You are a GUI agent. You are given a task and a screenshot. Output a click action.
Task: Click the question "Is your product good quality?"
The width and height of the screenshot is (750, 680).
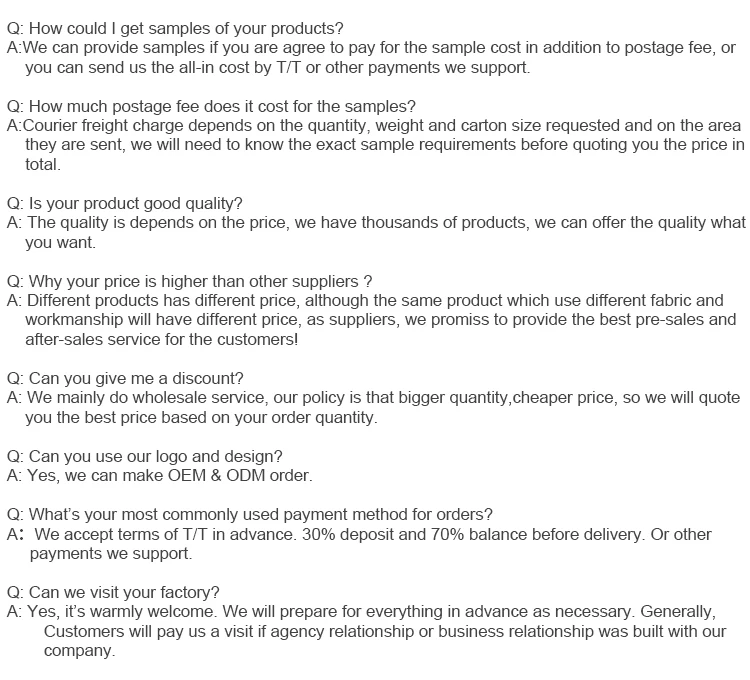click(125, 203)
